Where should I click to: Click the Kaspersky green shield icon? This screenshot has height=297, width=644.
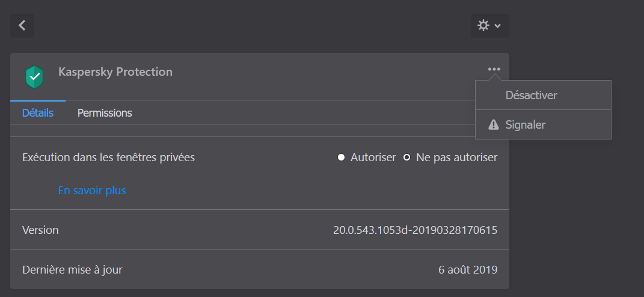click(34, 76)
